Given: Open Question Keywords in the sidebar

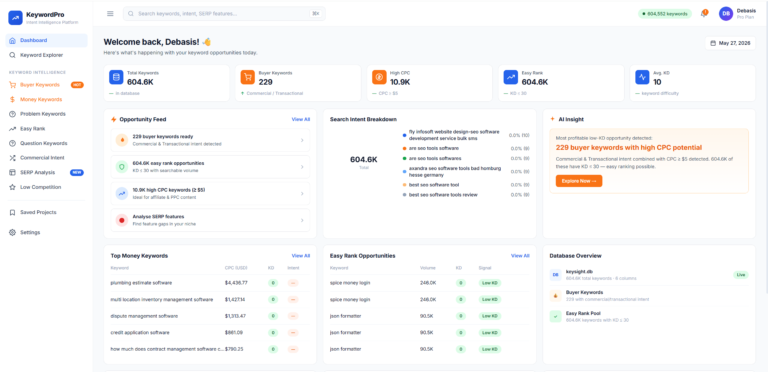Looking at the screenshot, I should [47, 143].
